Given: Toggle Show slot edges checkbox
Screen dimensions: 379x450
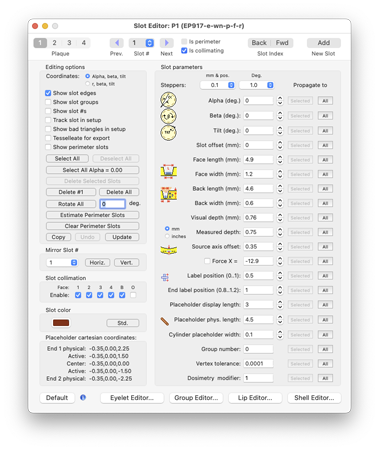Looking at the screenshot, I should tap(48, 93).
